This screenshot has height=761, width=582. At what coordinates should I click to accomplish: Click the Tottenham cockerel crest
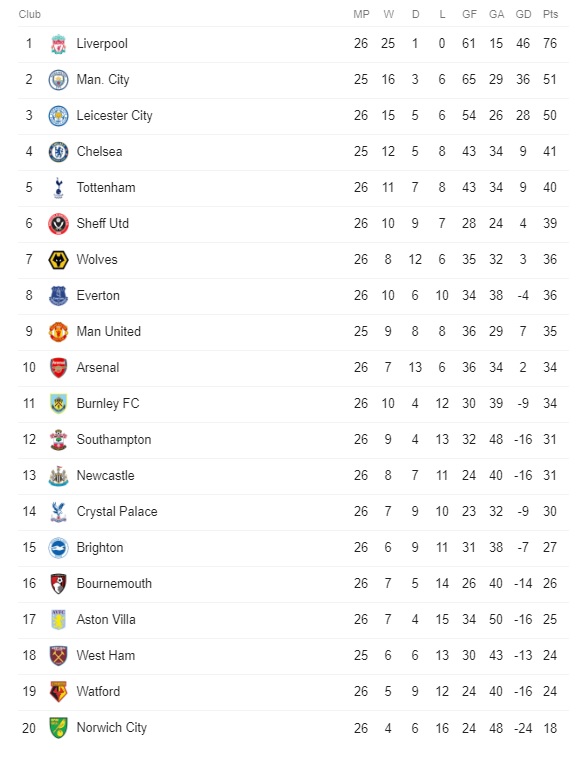(58, 187)
